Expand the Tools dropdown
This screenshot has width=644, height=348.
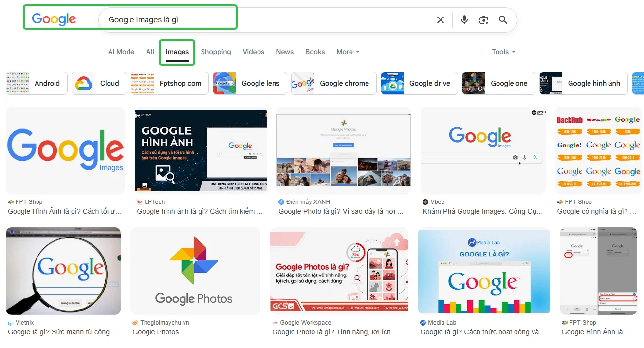tap(503, 52)
